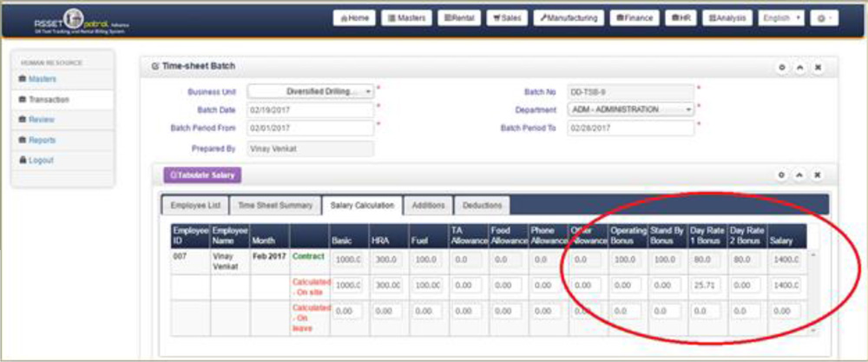This screenshot has width=868, height=362.
Task: Switch to the Deductions tab
Action: tap(482, 205)
